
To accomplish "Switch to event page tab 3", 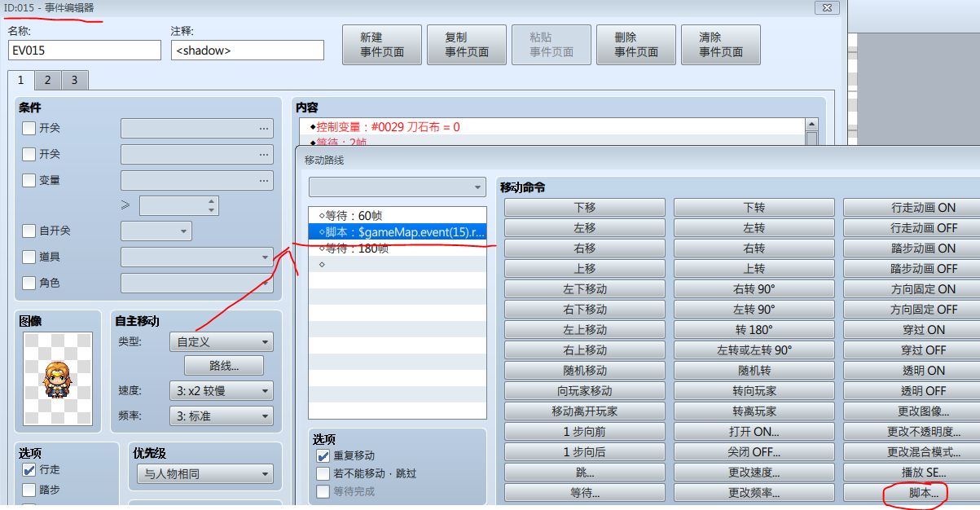I will [74, 80].
